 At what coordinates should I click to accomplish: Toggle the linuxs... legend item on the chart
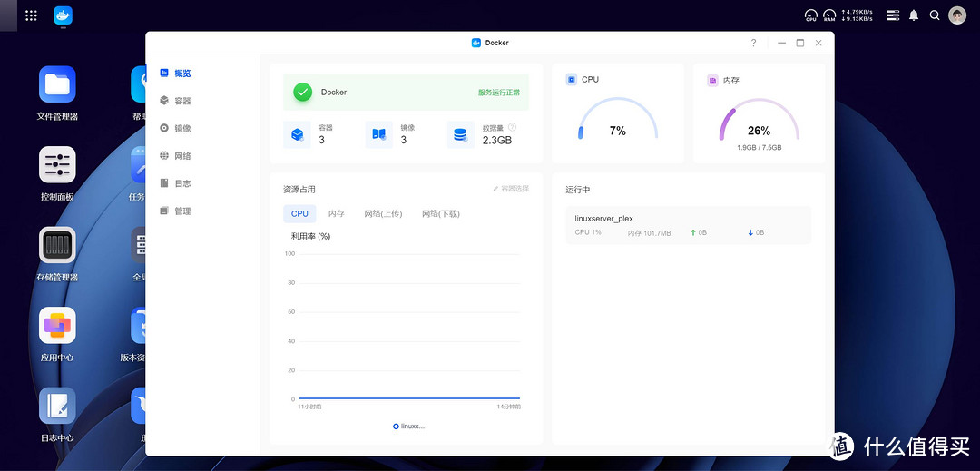click(409, 426)
